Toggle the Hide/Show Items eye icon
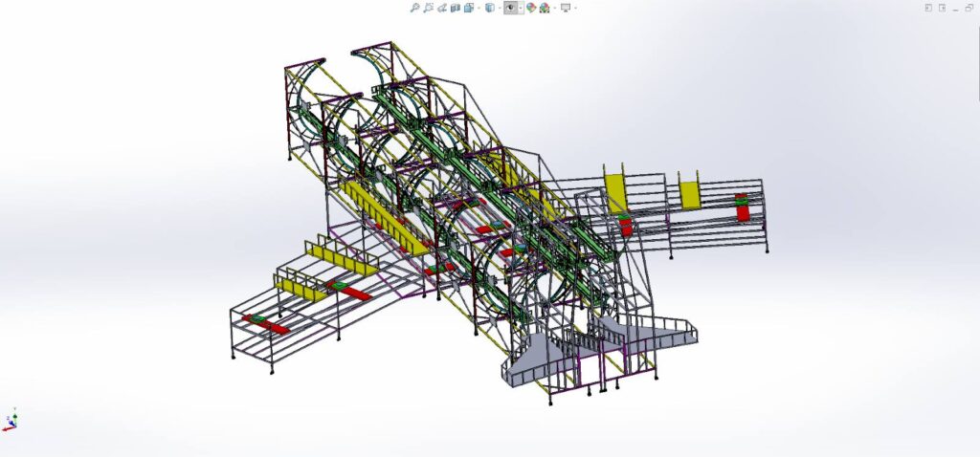980x457 pixels. [x=511, y=8]
